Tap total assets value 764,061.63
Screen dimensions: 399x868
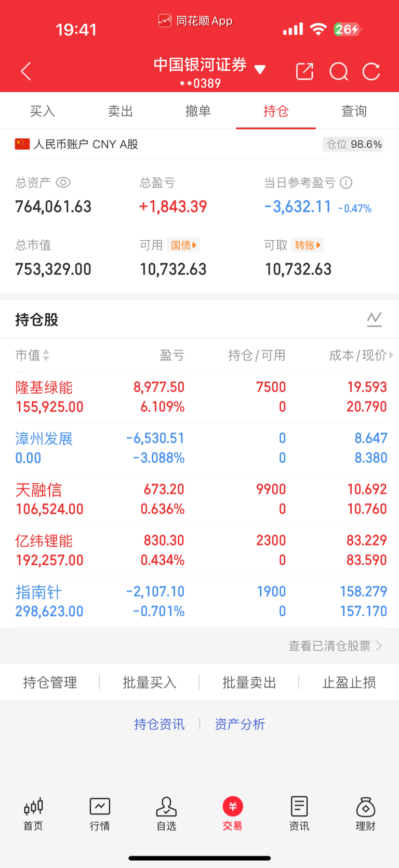pos(54,207)
